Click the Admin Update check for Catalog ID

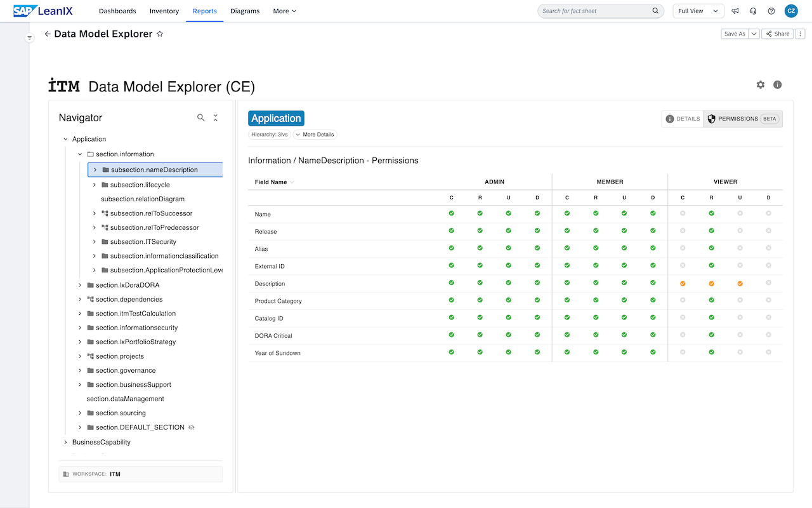coord(509,317)
